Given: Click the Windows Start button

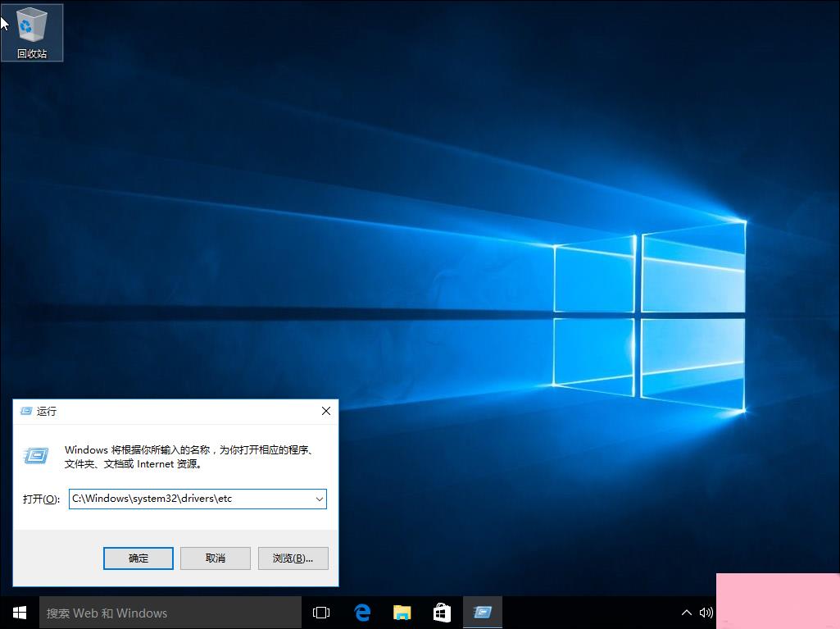Looking at the screenshot, I should (x=20, y=613).
